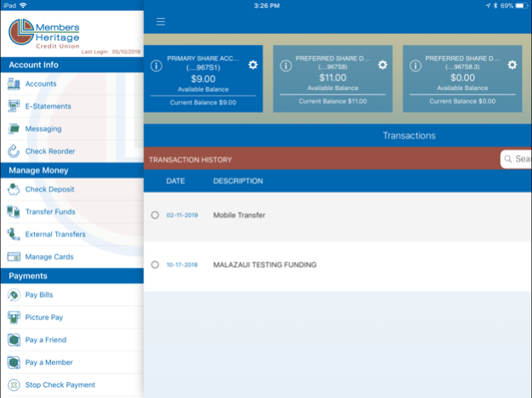The image size is (532, 398).
Task: Click the Bluetooth status icon
Action: click(x=495, y=6)
